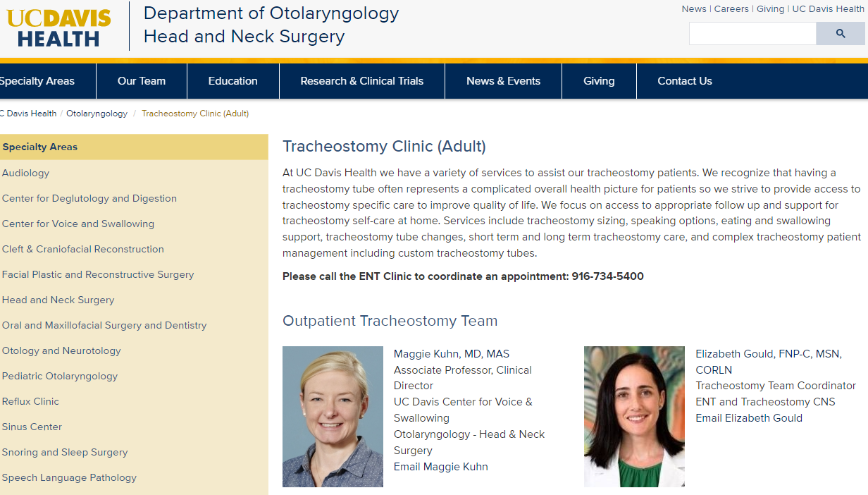The width and height of the screenshot is (868, 495).
Task: Select Giving in the blue navigation bar
Action: tap(599, 81)
